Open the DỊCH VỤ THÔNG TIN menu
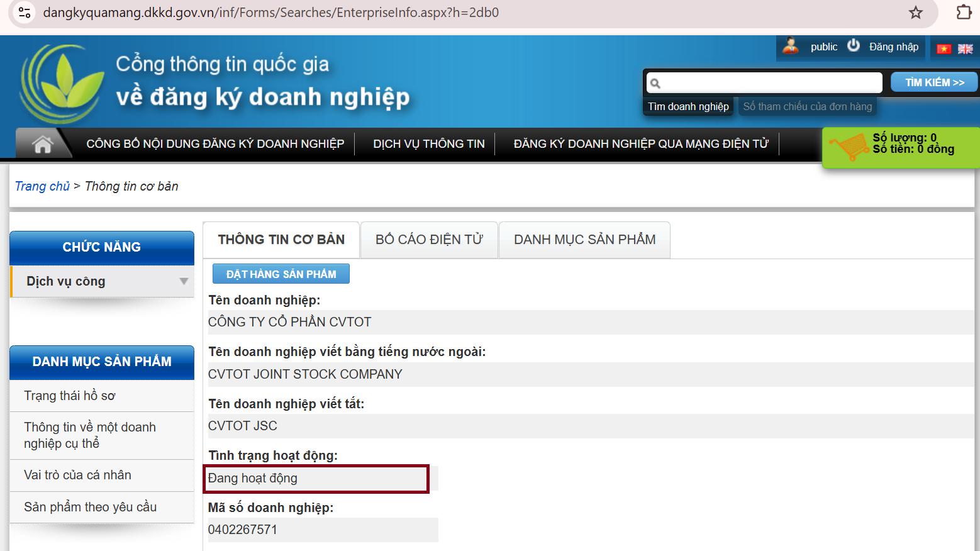The image size is (980, 551). tap(428, 144)
